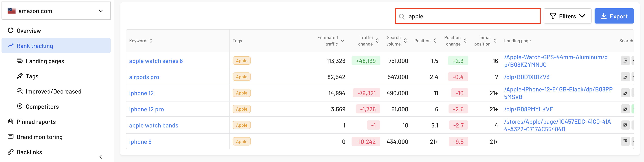Open /stores/Apple/page landing page link
This screenshot has height=162, width=644.
(557, 125)
